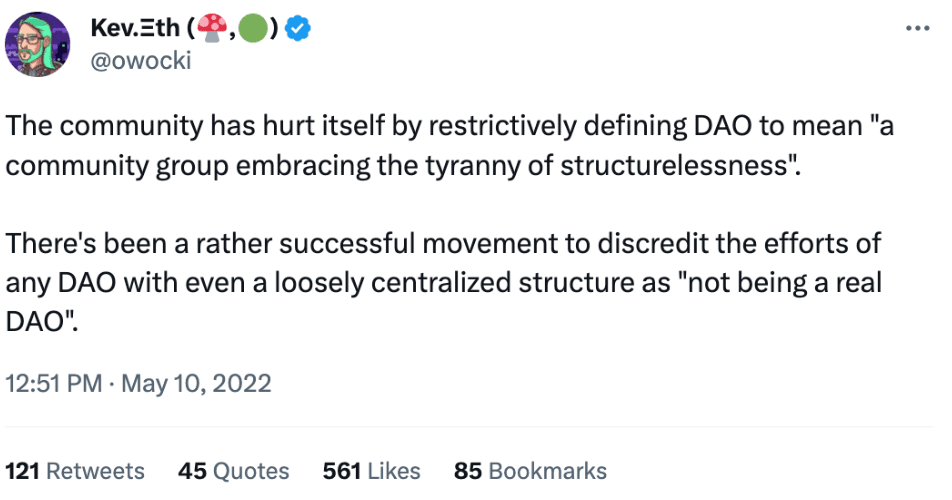952x500 pixels.
Task: Open Kev.Ξth profile avatar picture
Action: point(38,44)
